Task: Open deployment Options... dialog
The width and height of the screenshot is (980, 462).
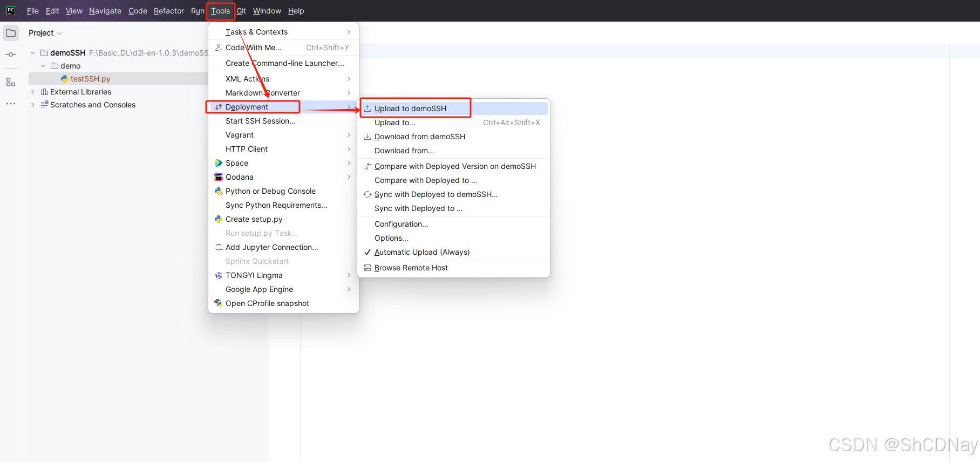Action: tap(454, 238)
